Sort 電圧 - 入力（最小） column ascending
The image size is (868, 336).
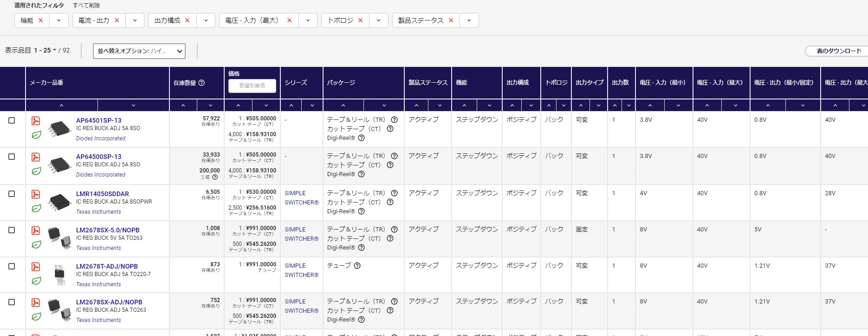click(650, 105)
